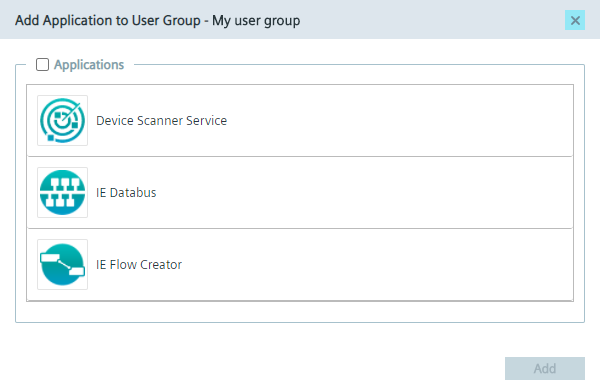Click the separator between IE Databus and IE Flow Creator
The height and width of the screenshot is (387, 600).
[x=300, y=229]
